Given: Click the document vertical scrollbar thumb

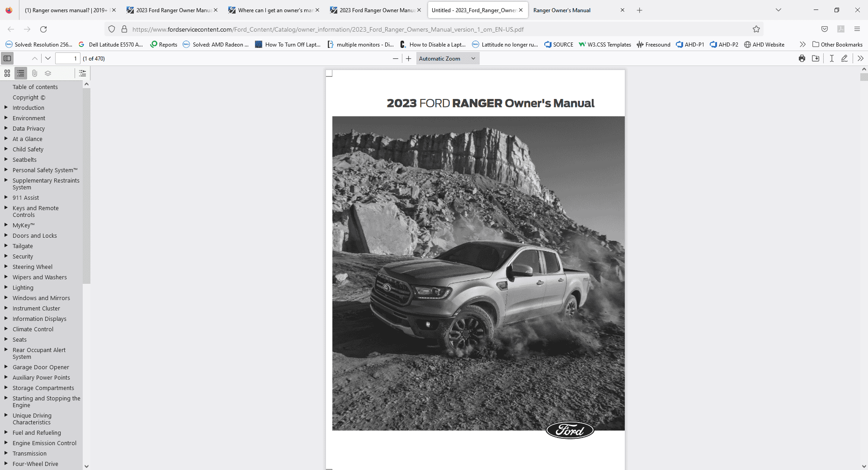Looking at the screenshot, I should 864,77.
